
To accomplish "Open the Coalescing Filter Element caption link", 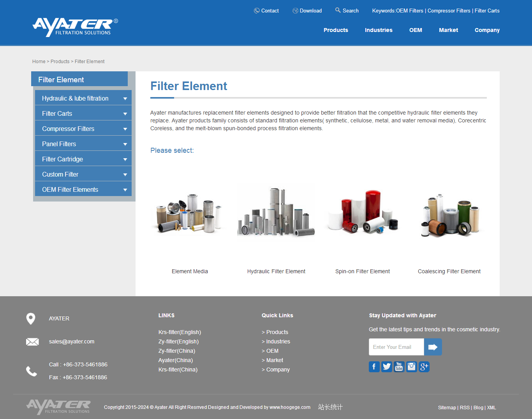I will coord(449,271).
